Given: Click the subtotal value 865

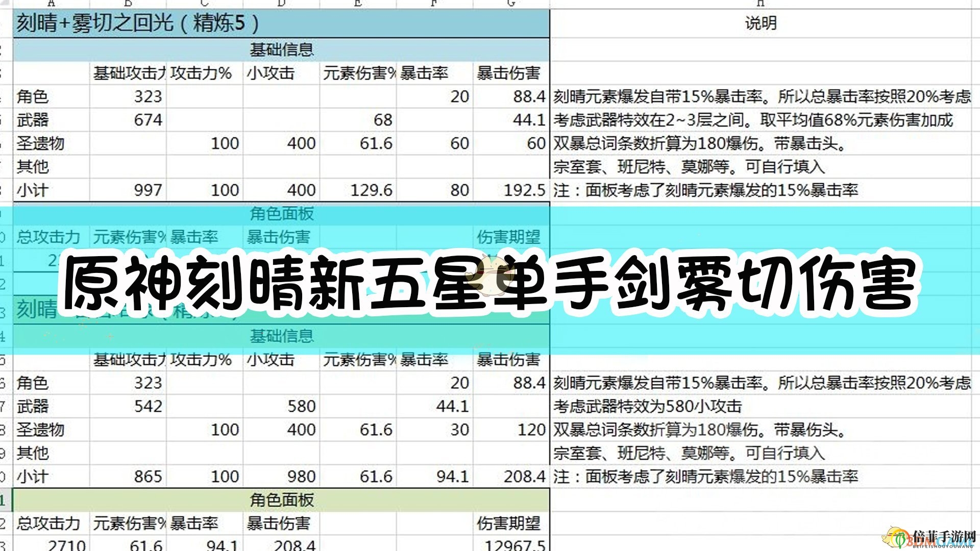Looking at the screenshot, I should (x=128, y=477).
